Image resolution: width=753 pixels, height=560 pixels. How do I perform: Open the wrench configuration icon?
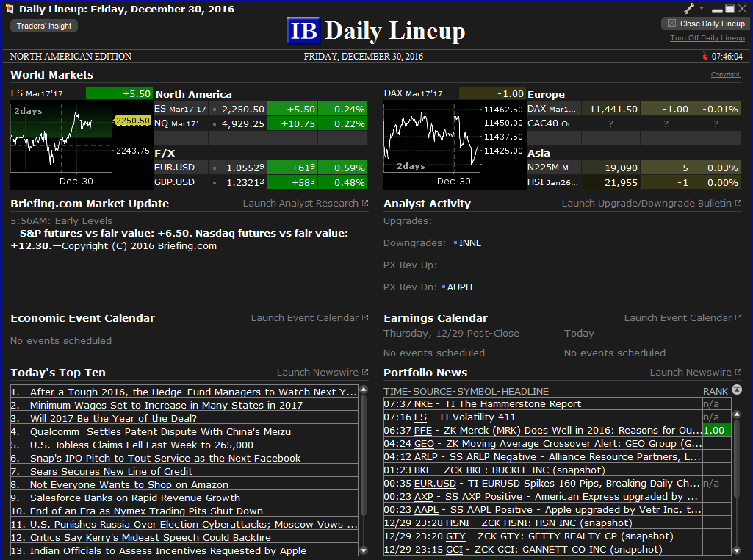coord(689,8)
